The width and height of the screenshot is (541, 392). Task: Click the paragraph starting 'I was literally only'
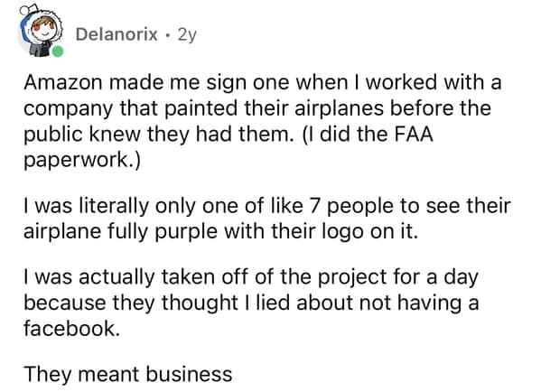click(x=266, y=219)
